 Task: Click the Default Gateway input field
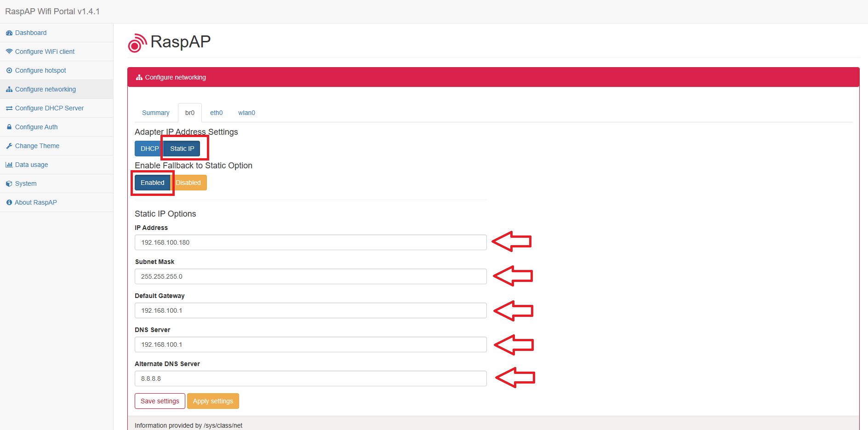pyautogui.click(x=311, y=310)
